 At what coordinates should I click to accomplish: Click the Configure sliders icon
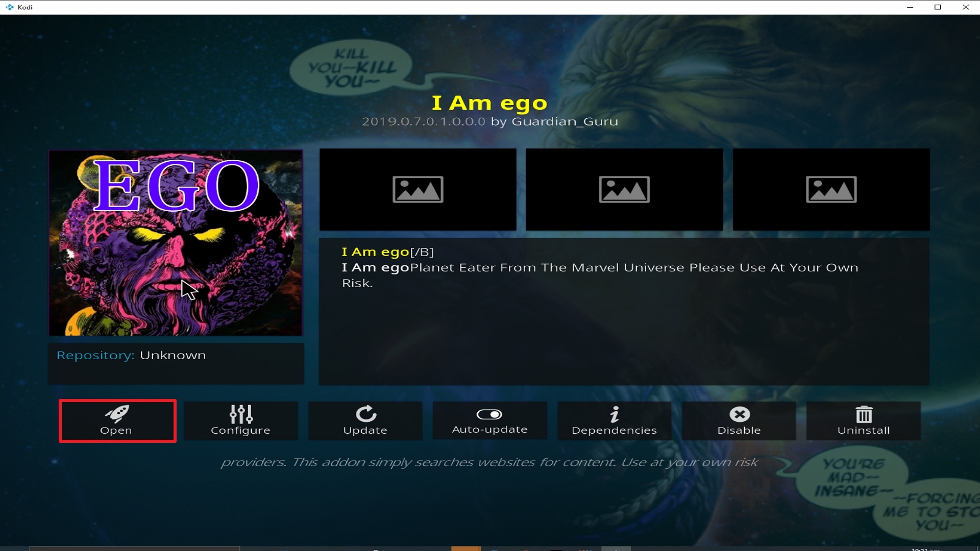[241, 414]
